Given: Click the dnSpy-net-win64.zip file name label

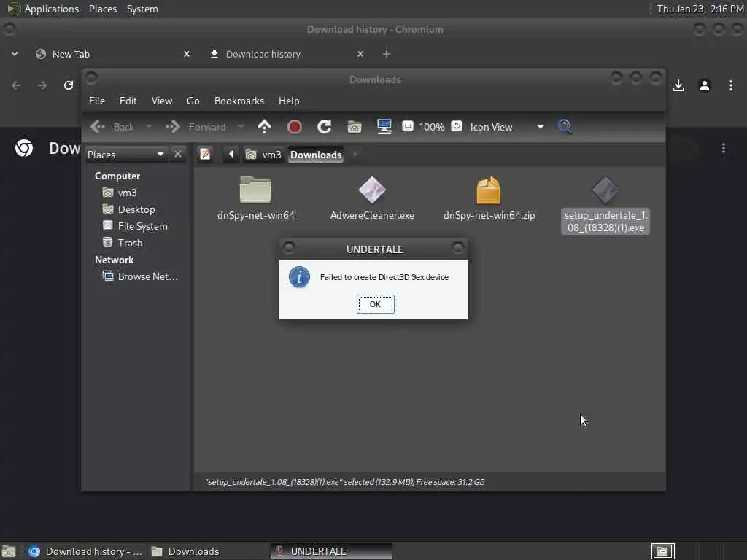Looking at the screenshot, I should [x=489, y=215].
